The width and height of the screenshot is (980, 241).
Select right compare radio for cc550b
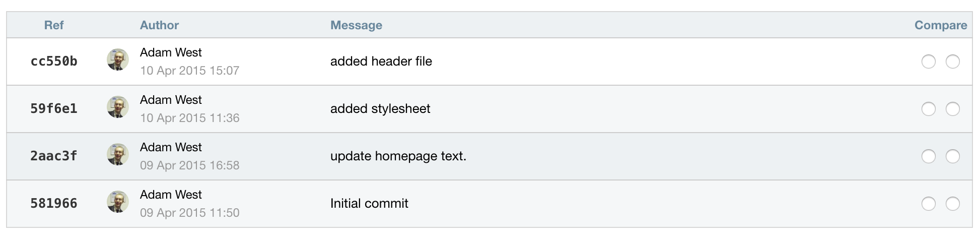click(x=952, y=62)
